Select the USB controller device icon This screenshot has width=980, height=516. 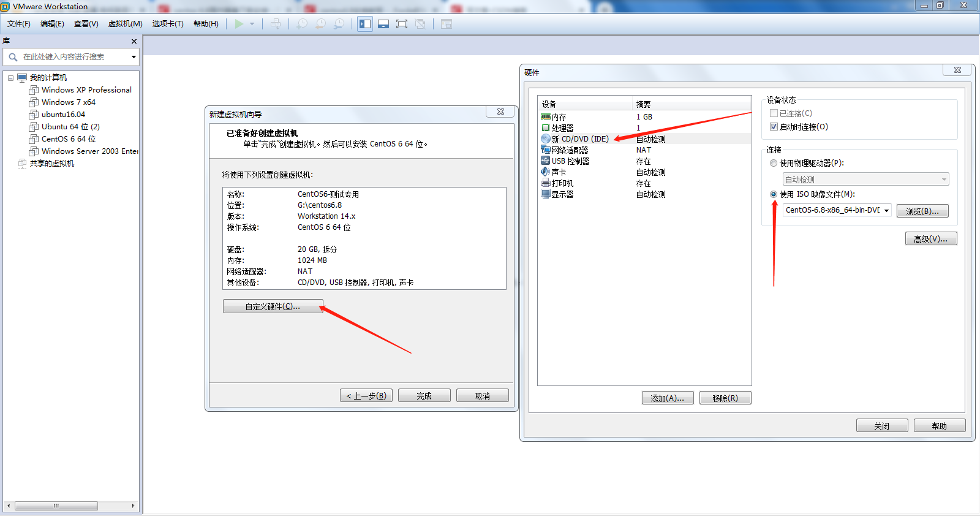(x=546, y=161)
